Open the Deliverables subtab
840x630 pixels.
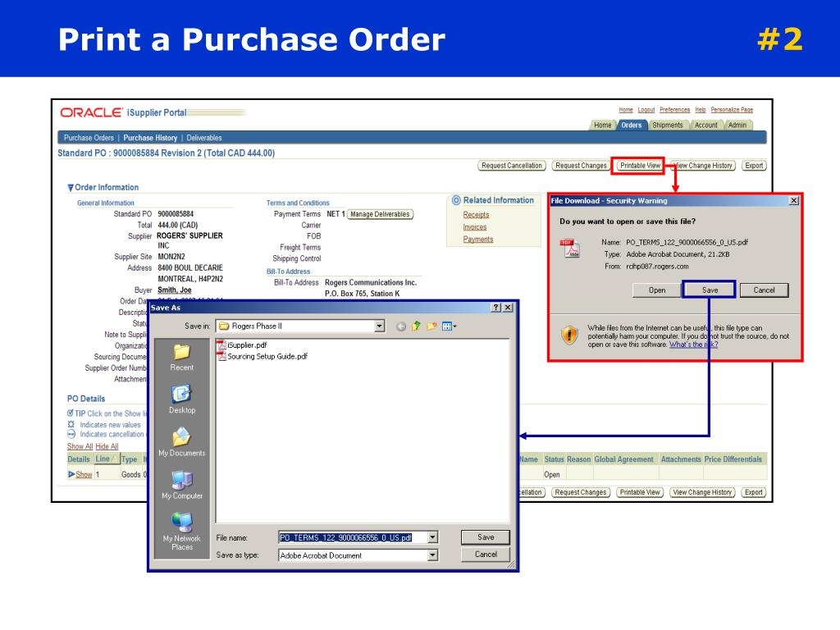click(204, 138)
